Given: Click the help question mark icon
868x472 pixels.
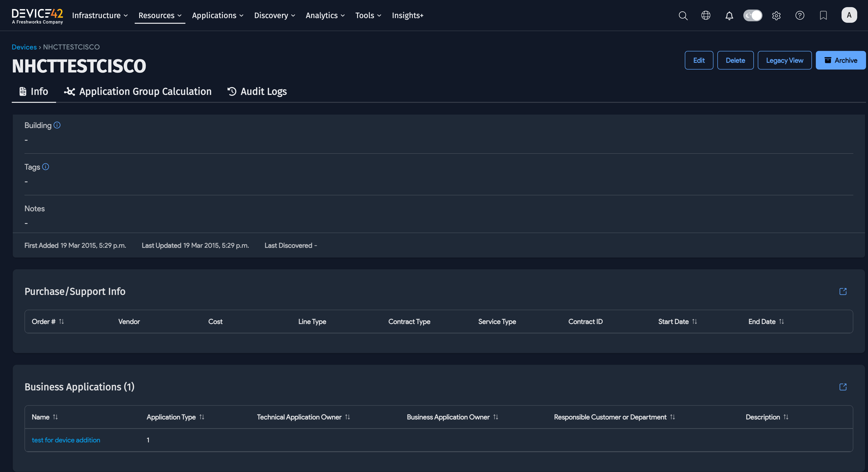Looking at the screenshot, I should click(x=800, y=15).
